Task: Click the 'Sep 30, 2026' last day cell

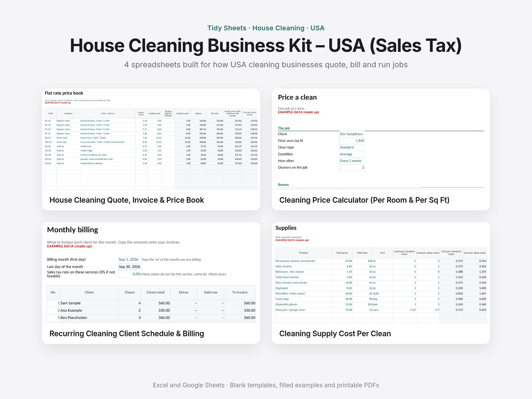Action: pos(130,267)
